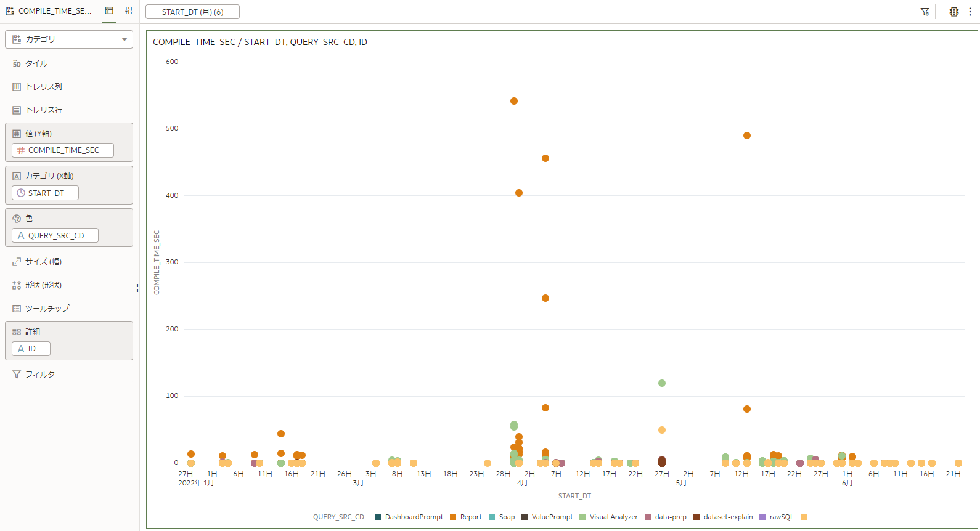Click the ValuePrompt legend entry
980x531 pixels.
point(552,517)
